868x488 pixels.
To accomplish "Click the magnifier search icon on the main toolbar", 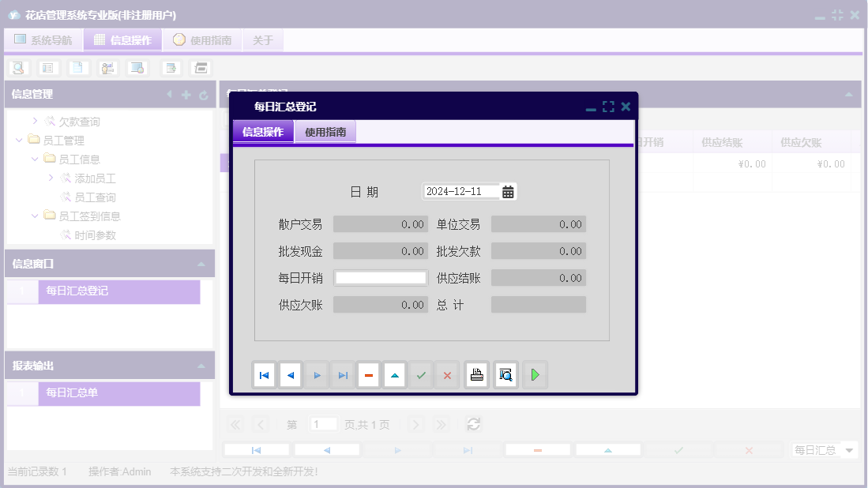I will coord(17,68).
